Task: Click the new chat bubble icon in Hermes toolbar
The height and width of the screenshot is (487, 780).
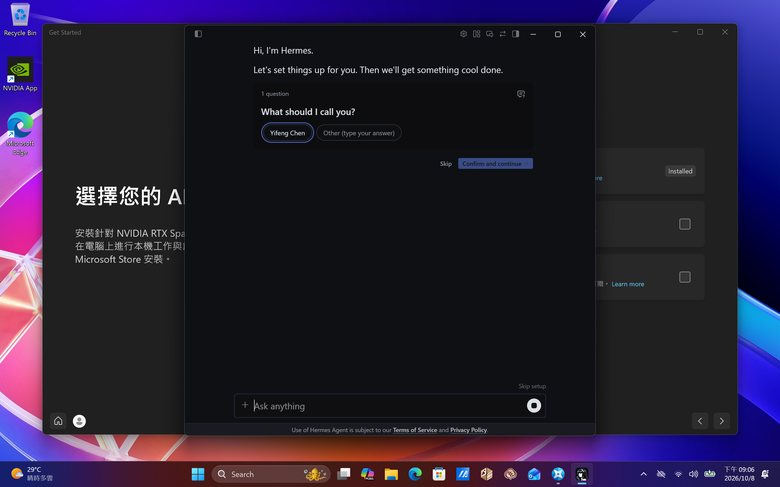Action: click(489, 34)
